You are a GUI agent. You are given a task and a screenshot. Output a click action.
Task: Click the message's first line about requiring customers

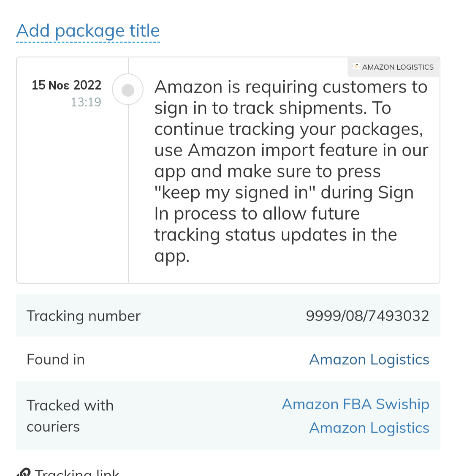[290, 87]
